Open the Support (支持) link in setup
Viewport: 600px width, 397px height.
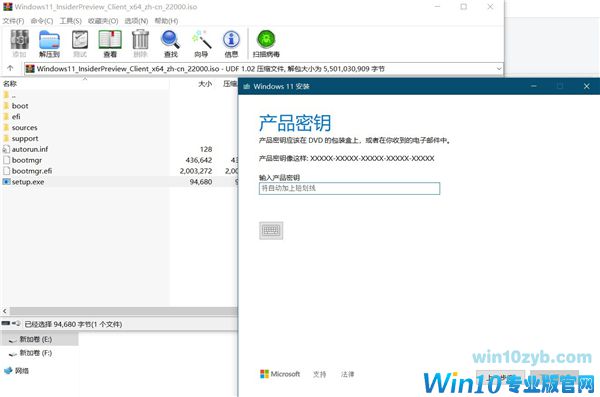(x=320, y=374)
